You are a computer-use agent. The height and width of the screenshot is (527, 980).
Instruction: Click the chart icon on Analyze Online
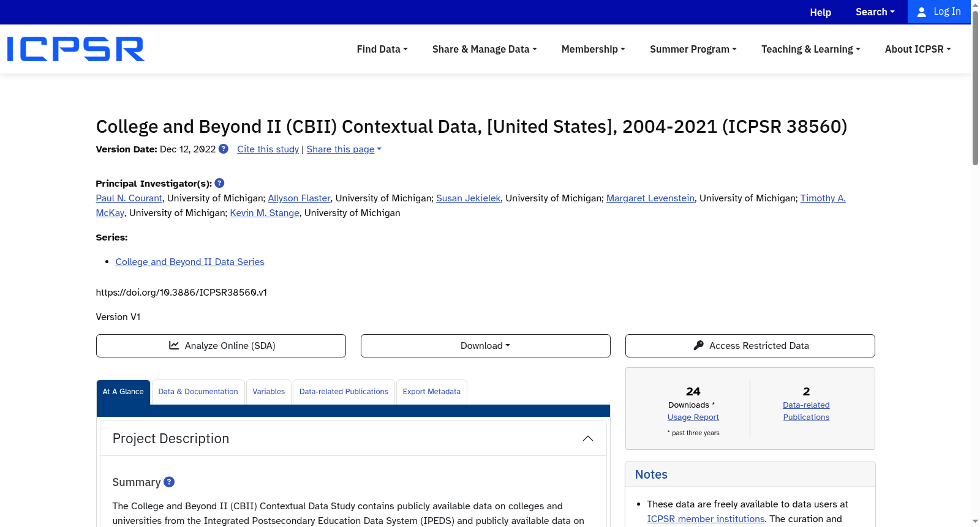[174, 345]
